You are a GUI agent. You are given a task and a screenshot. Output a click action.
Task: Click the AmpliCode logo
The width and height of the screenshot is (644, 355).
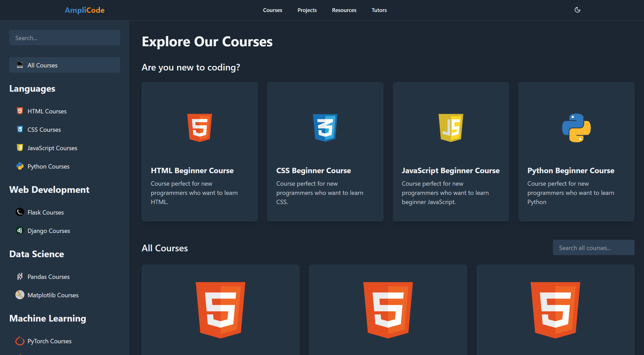tap(84, 10)
